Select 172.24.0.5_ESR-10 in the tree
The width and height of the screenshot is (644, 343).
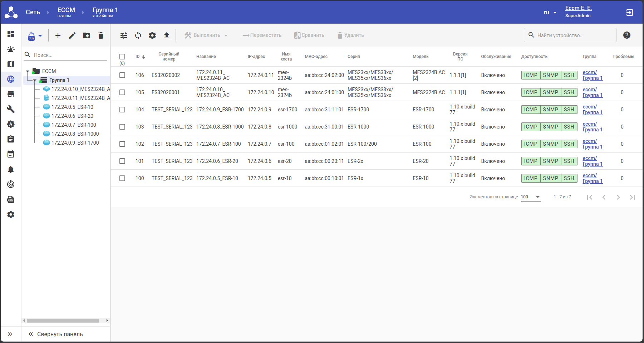[72, 107]
